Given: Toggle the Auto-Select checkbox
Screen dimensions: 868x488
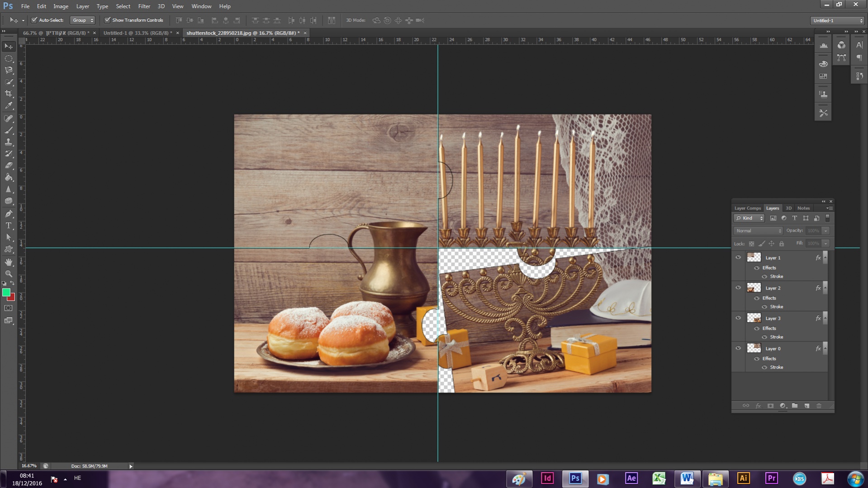Looking at the screenshot, I should tap(34, 20).
